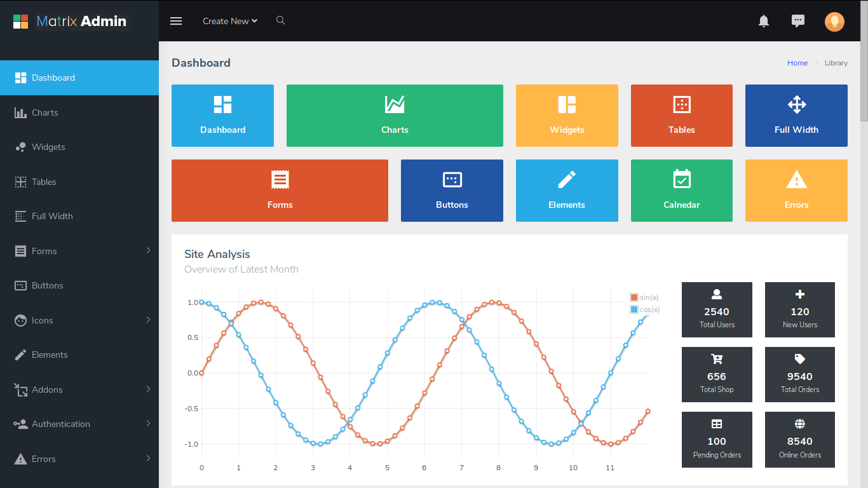Toggle sidebar with hamburger menu icon

click(176, 21)
